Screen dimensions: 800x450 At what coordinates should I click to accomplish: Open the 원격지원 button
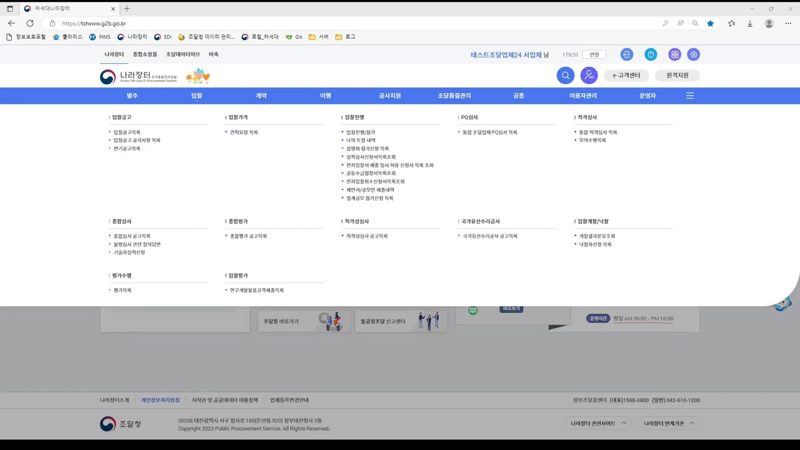point(678,76)
